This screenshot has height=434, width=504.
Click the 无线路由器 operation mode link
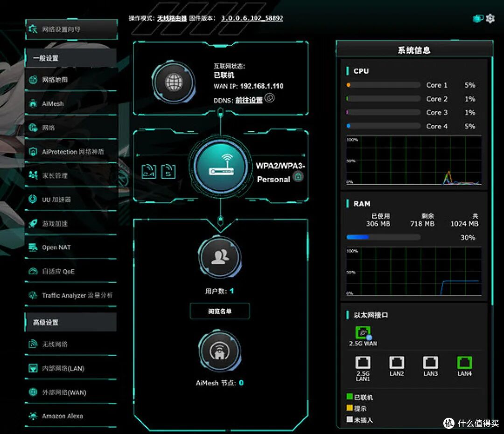pos(172,18)
